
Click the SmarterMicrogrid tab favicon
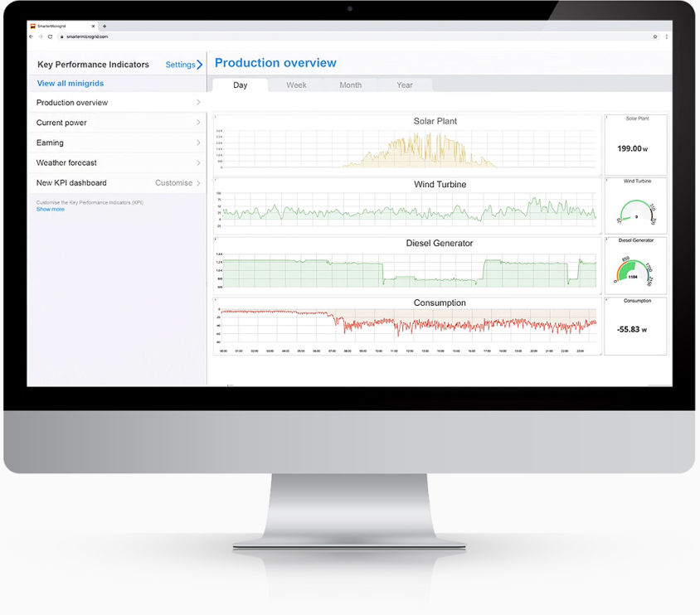pos(32,27)
